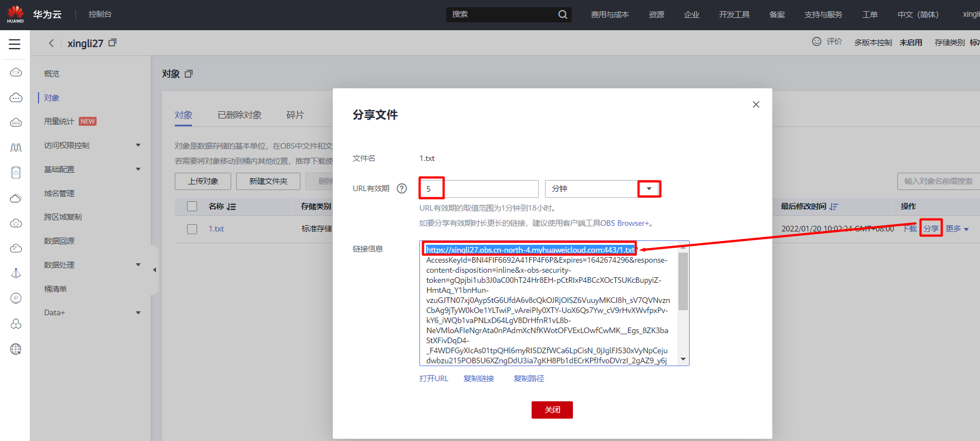
Task: Click 分享 for 1.txt
Action: point(931,229)
